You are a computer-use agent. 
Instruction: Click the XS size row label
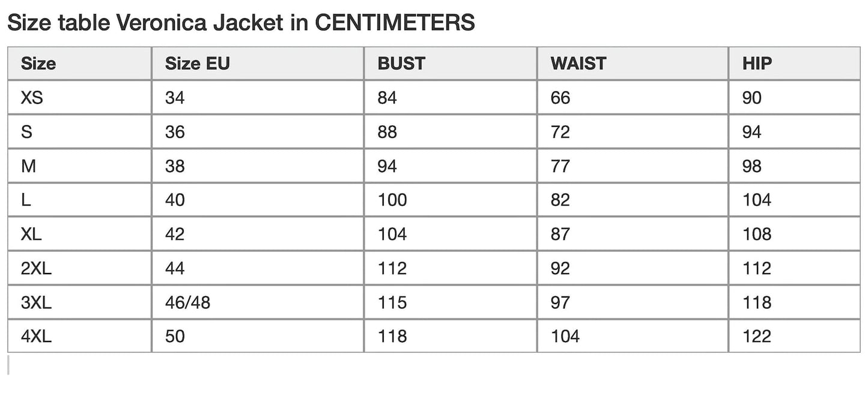tap(32, 97)
